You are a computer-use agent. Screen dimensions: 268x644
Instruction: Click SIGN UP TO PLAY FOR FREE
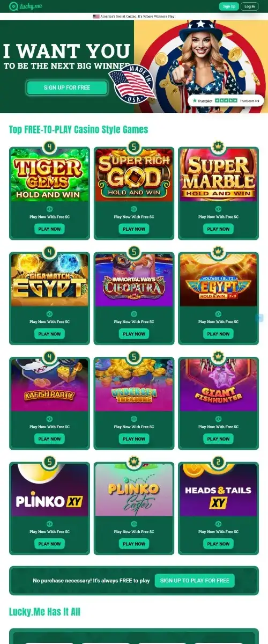tap(195, 581)
